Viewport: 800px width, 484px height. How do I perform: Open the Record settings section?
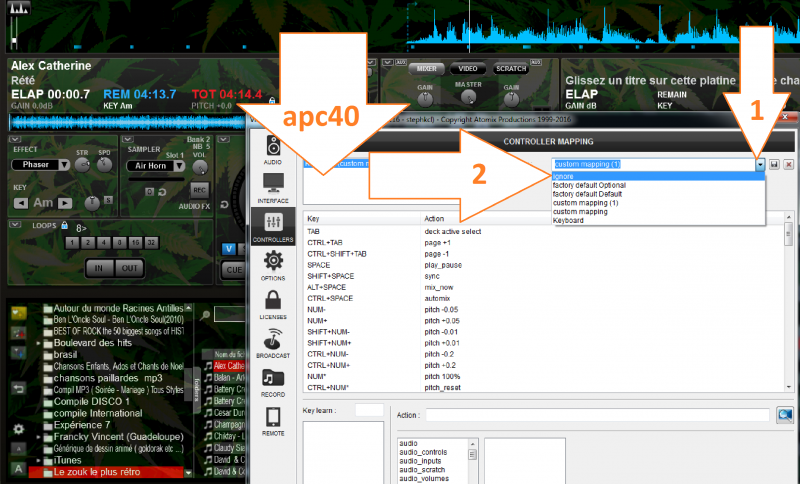(x=273, y=383)
